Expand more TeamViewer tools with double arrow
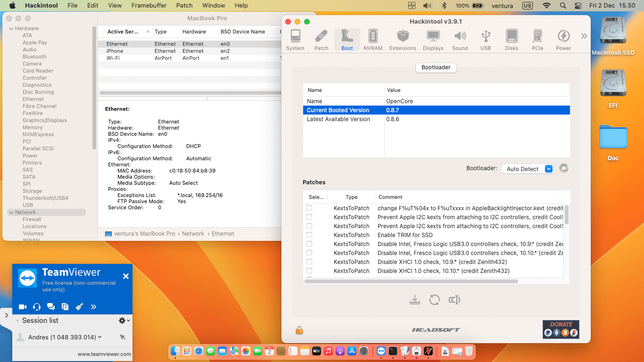Image resolution: width=644 pixels, height=362 pixels. click(x=93, y=307)
